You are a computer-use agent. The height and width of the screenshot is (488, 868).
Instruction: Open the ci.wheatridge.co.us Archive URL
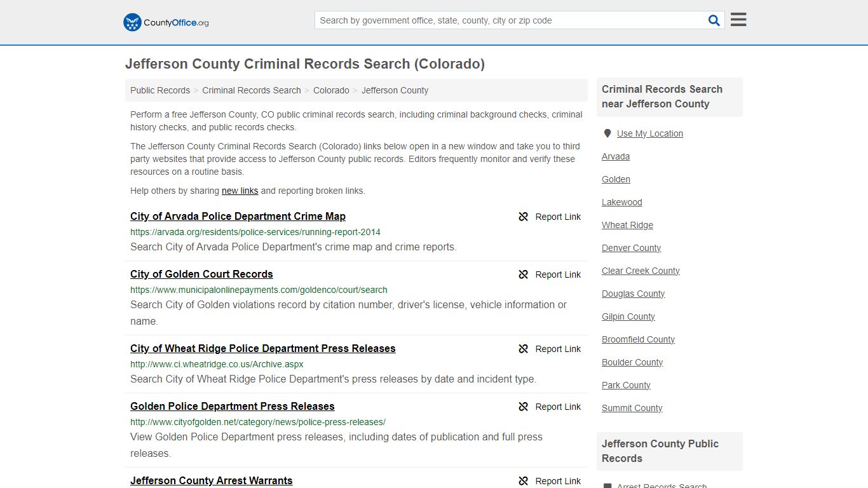pyautogui.click(x=217, y=364)
